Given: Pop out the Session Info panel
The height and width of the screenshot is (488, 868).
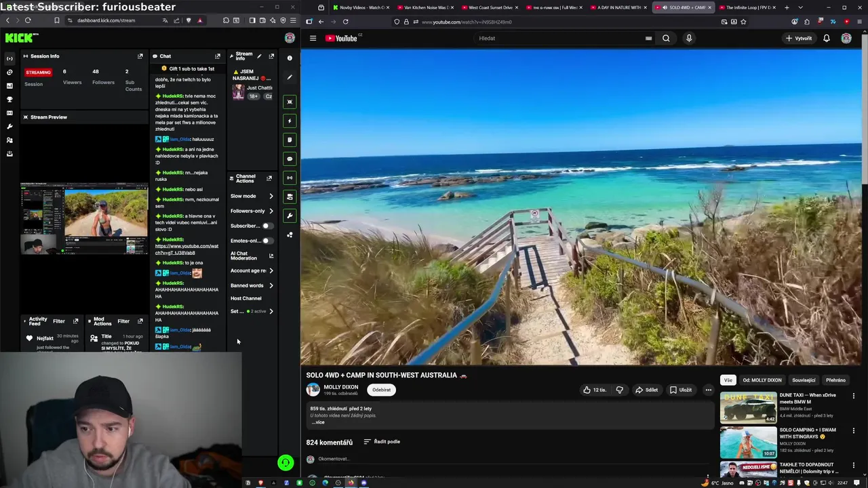Looking at the screenshot, I should coord(140,56).
